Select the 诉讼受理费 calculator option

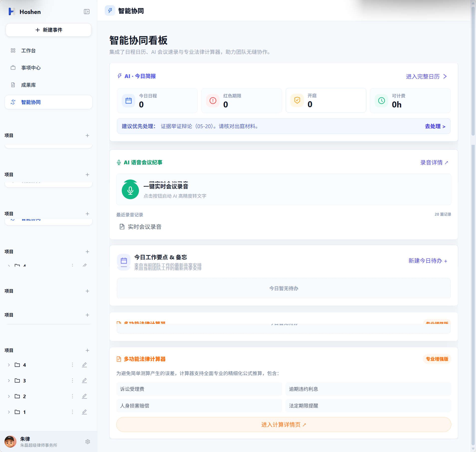[x=199, y=389]
